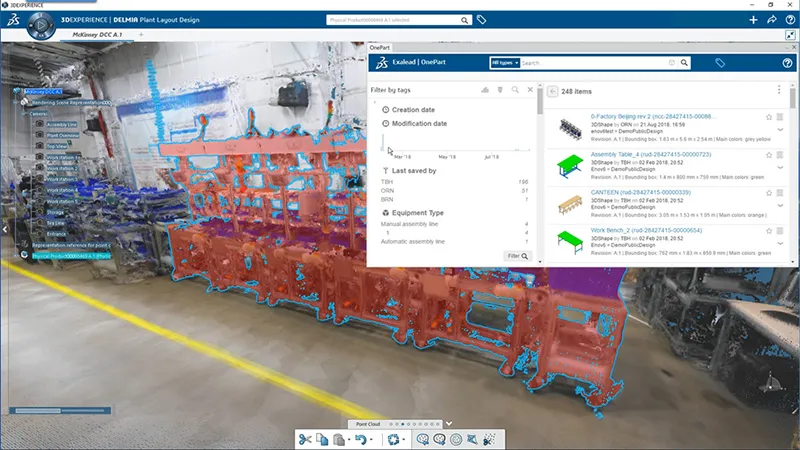
Task: Toggle favorite star for 0-Factory Beijing item
Action: 768,117
